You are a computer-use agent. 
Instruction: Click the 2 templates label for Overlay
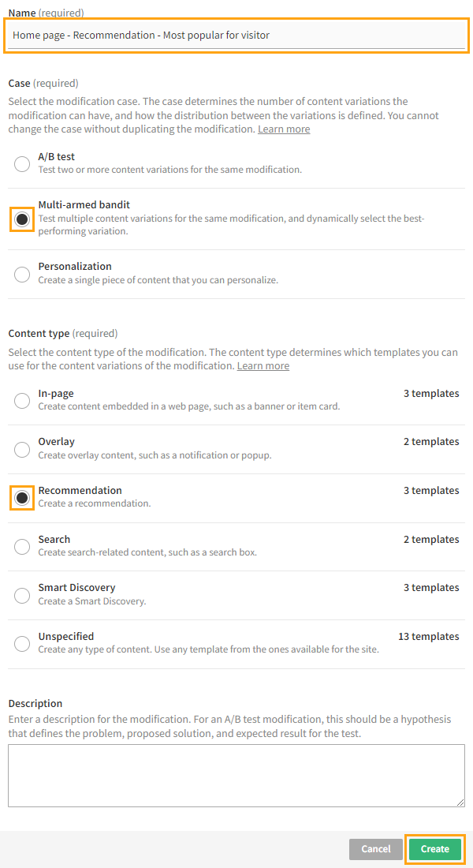[x=431, y=441]
